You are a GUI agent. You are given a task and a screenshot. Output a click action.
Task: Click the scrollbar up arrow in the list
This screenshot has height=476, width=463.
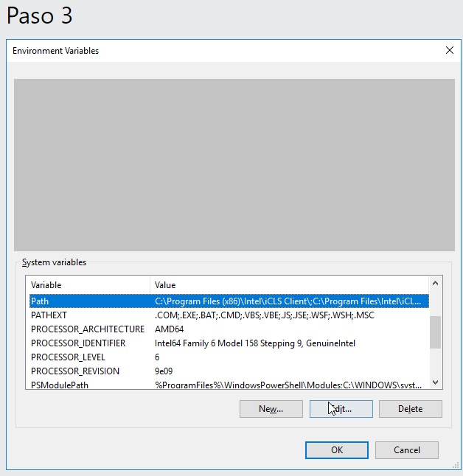click(435, 284)
